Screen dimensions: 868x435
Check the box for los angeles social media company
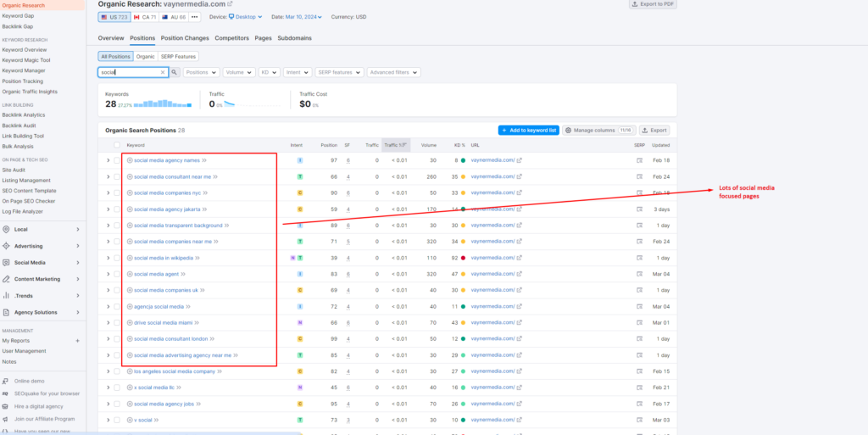(117, 371)
